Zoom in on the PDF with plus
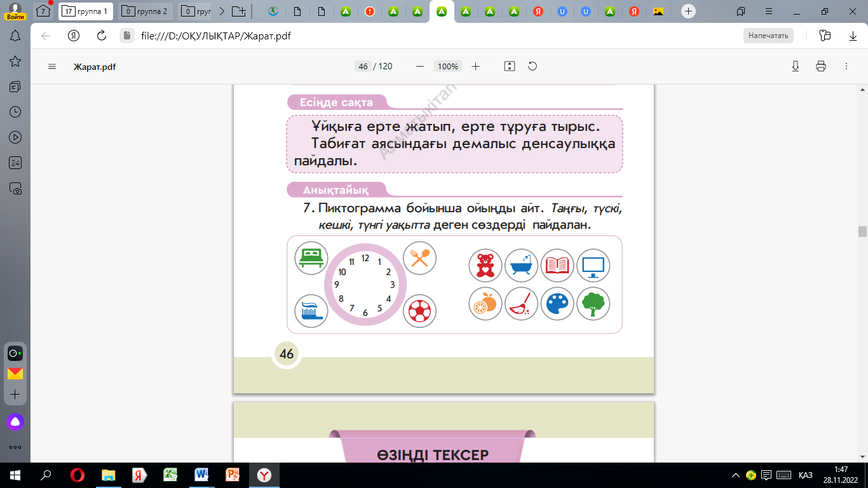 pyautogui.click(x=475, y=66)
